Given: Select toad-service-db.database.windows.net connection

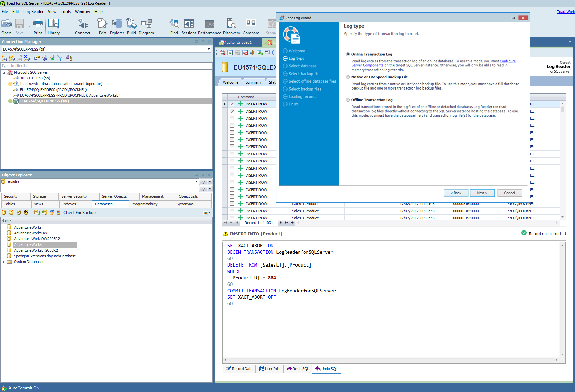Looking at the screenshot, I should tap(61, 84).
